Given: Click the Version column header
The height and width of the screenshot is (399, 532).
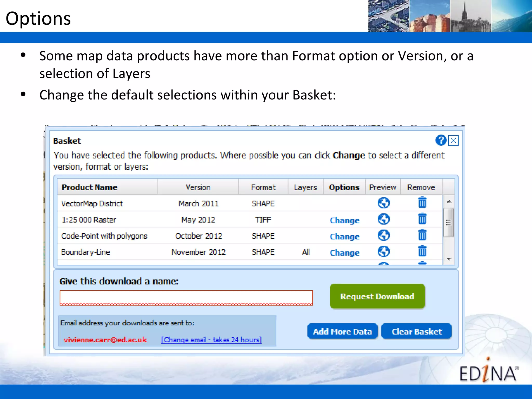Looking at the screenshot, I should (x=198, y=187).
